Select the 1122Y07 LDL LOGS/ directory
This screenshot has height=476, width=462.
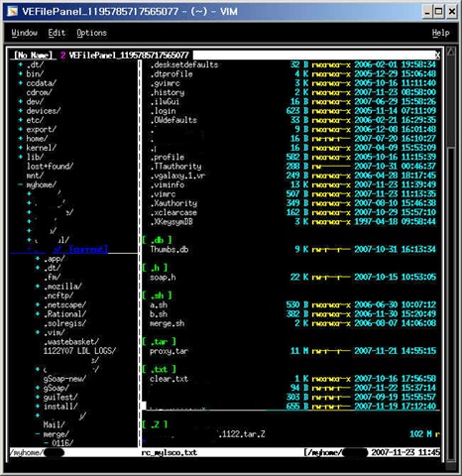[79, 351]
